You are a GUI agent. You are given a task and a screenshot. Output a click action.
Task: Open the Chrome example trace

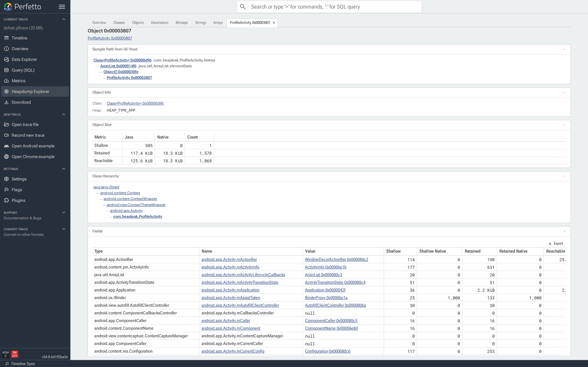(33, 157)
